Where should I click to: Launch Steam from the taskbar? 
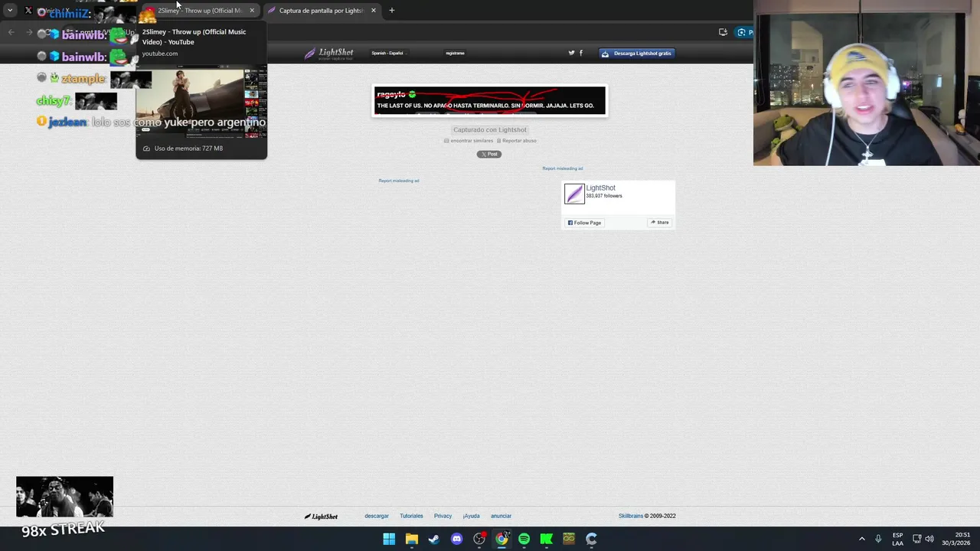[x=434, y=539]
